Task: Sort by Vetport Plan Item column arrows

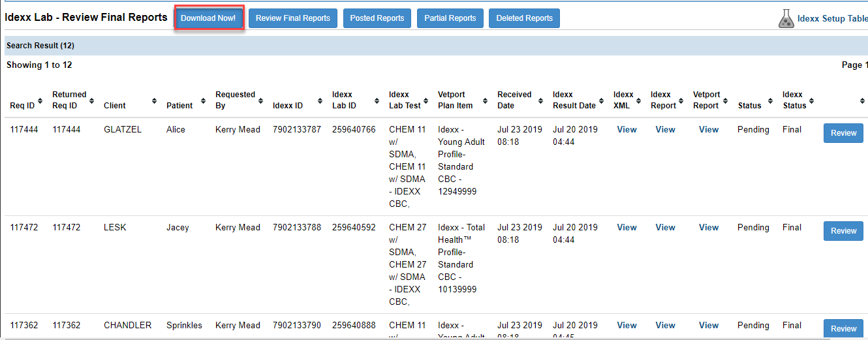Action: (x=486, y=101)
